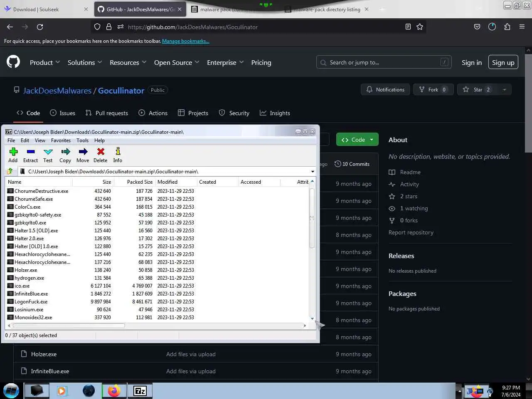
Task: Click the Firefox icon in the taskbar
Action: tap(114, 391)
